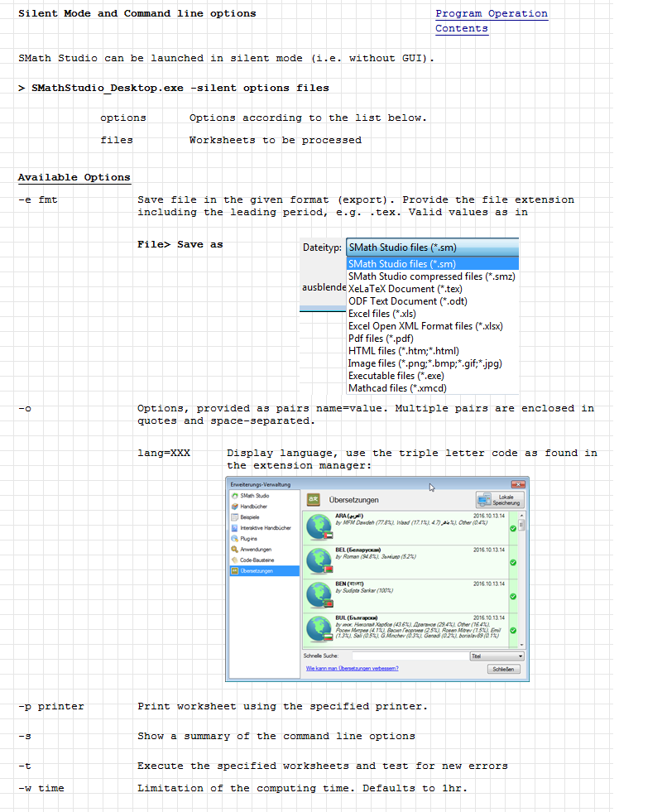The width and height of the screenshot is (667, 812).
Task: Toggle the green checkmark for BEL translation
Action: (x=513, y=563)
